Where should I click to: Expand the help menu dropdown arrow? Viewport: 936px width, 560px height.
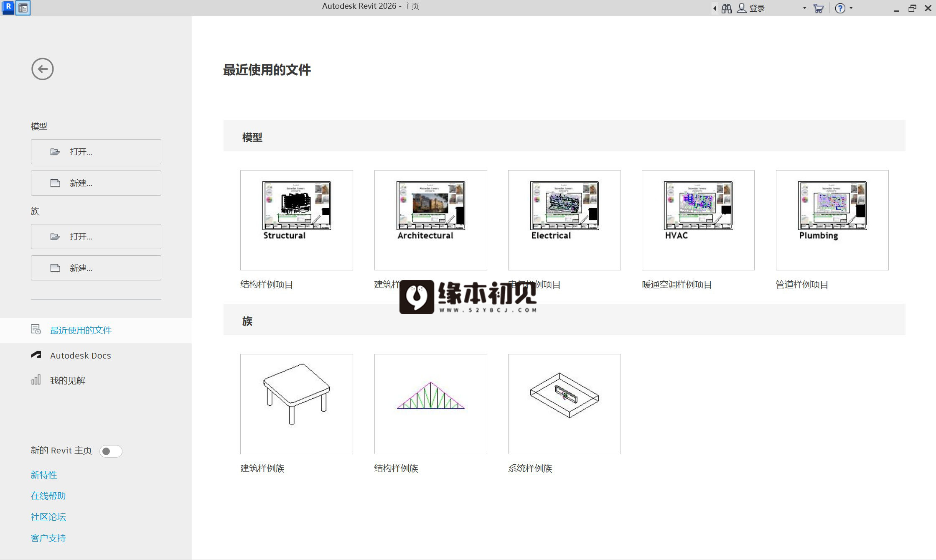tap(851, 8)
